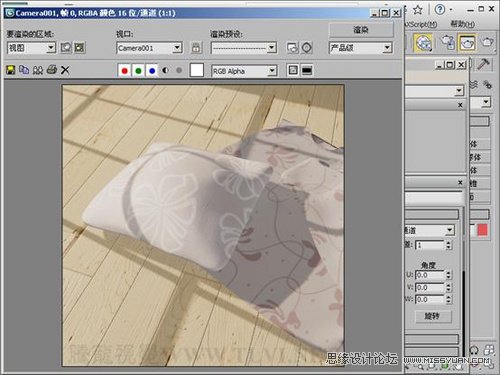500x375 pixels.
Task: Click the V angle field
Action: (x=430, y=287)
